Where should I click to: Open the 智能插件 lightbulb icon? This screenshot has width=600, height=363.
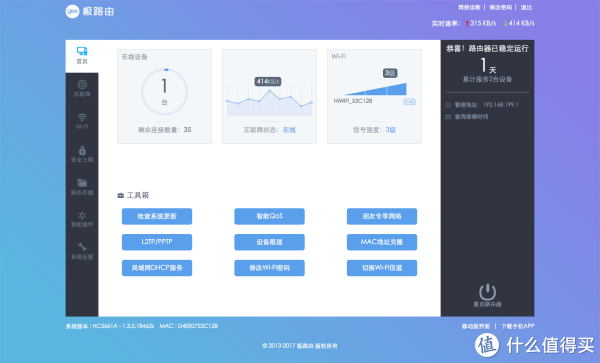pos(82,215)
